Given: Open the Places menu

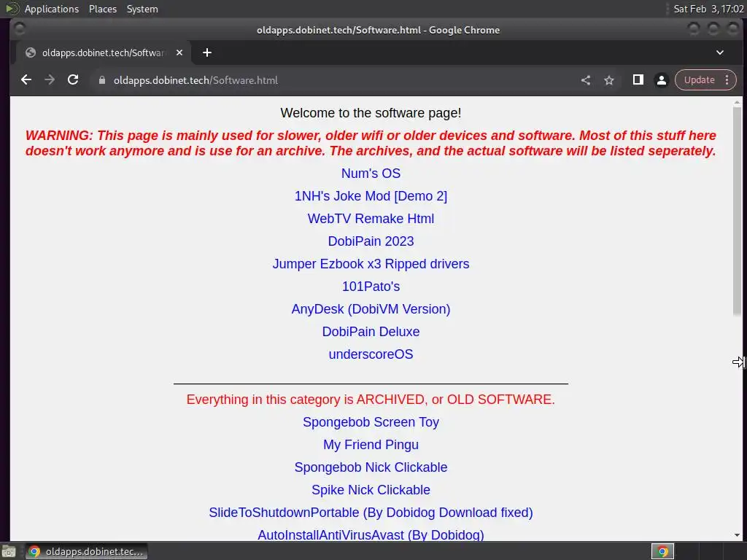Looking at the screenshot, I should 102,9.
